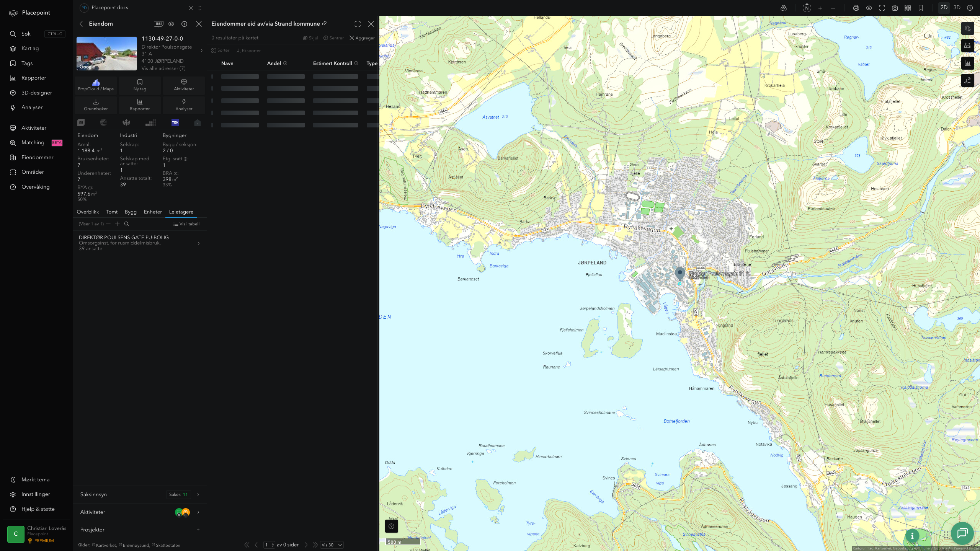Search tenants with magnifier icon
Image resolution: width=980 pixels, height=551 pixels.
[x=127, y=224]
